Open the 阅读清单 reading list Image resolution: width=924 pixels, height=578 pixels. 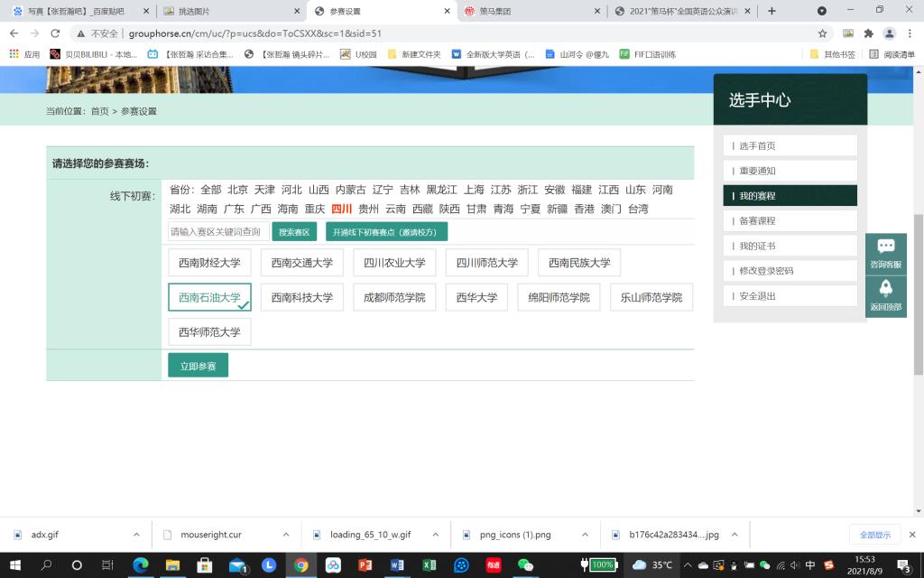point(892,54)
